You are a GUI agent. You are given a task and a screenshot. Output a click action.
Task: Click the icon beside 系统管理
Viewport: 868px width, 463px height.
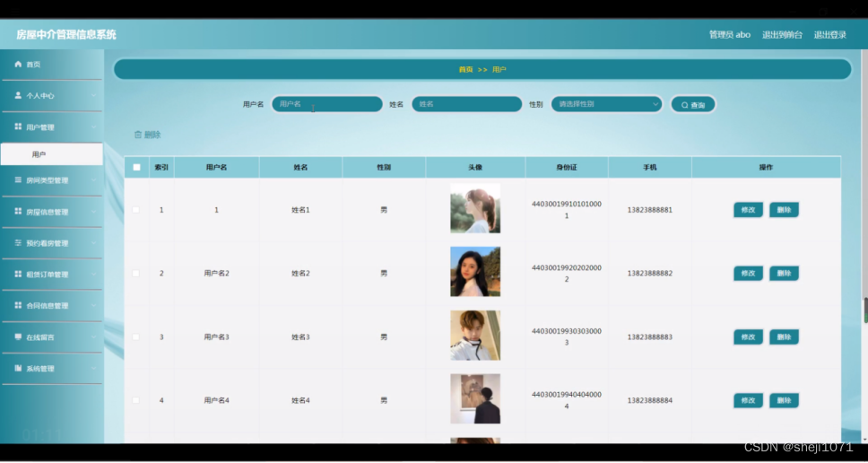coord(18,368)
